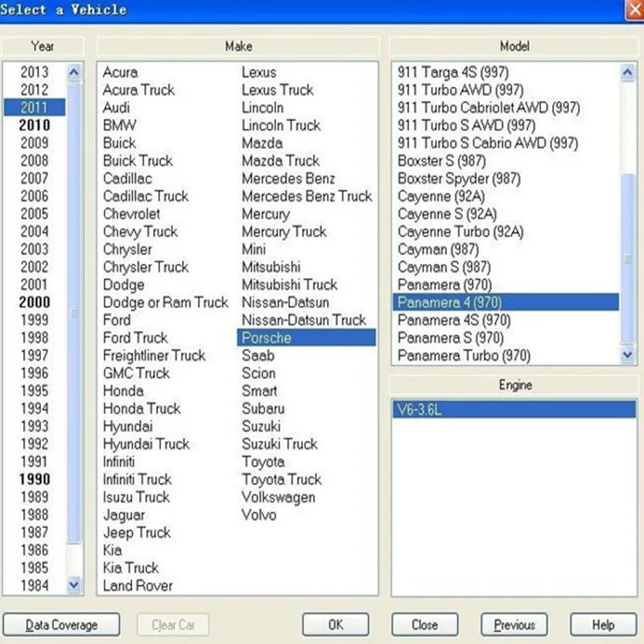The height and width of the screenshot is (644, 644).
Task: Open Help
Action: [x=602, y=624]
